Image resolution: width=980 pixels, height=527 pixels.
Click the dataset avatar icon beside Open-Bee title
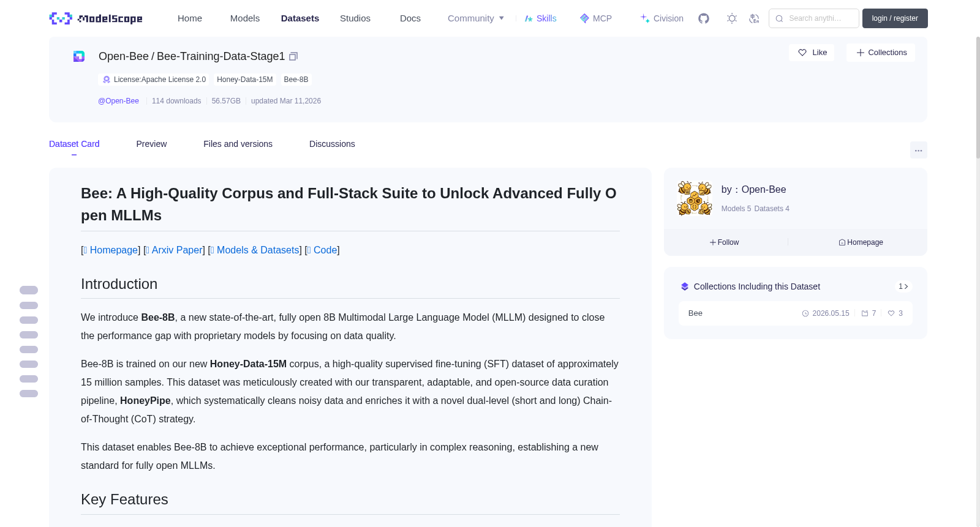(x=79, y=56)
